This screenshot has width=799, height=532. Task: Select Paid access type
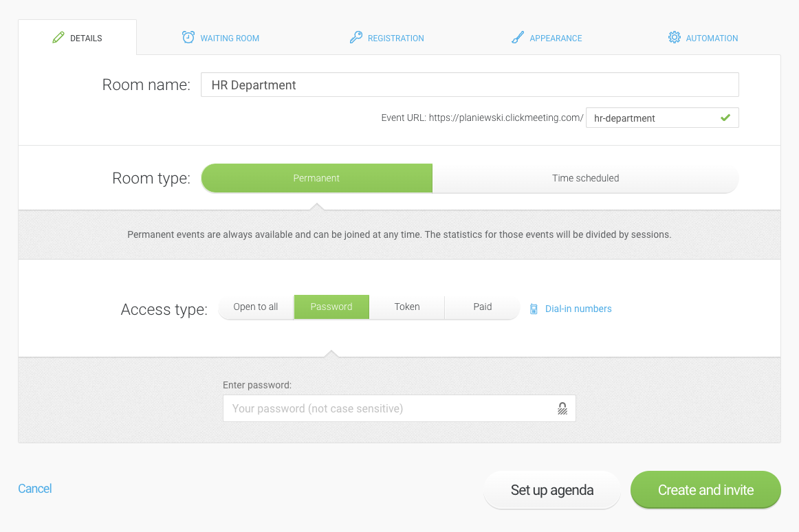tap(482, 307)
